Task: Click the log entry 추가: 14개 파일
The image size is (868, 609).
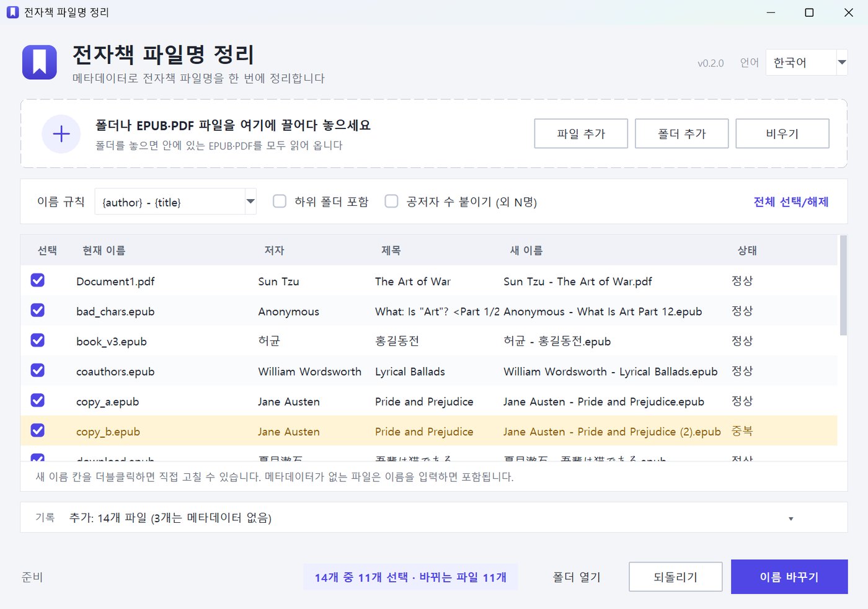Action: pyautogui.click(x=170, y=518)
